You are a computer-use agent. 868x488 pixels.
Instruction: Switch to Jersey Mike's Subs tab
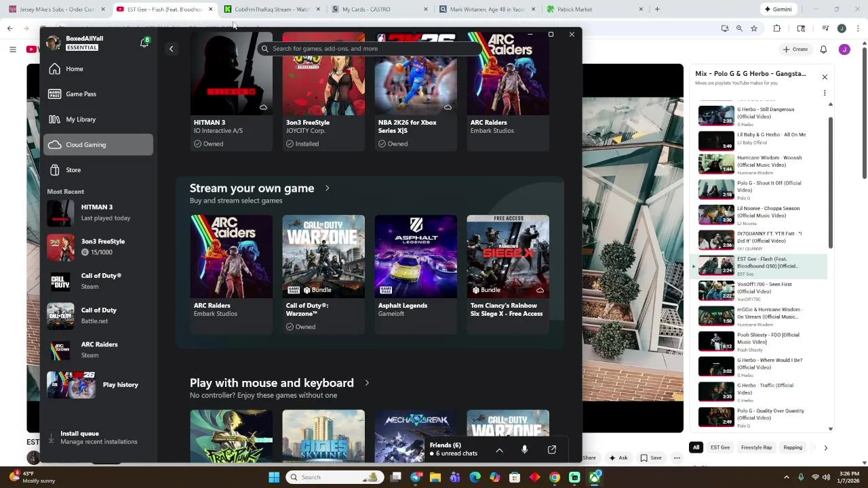[x=57, y=9]
